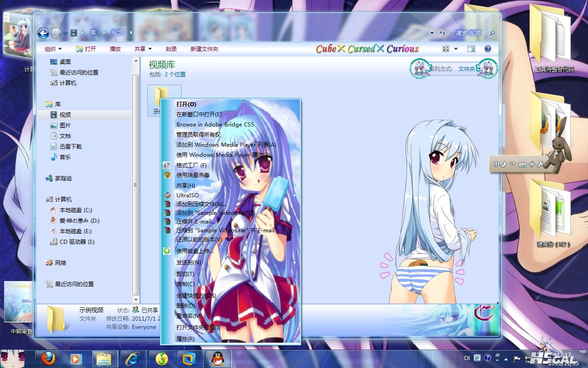Click 使用瑞星杀毒 antivirus scan entry

(x=193, y=175)
